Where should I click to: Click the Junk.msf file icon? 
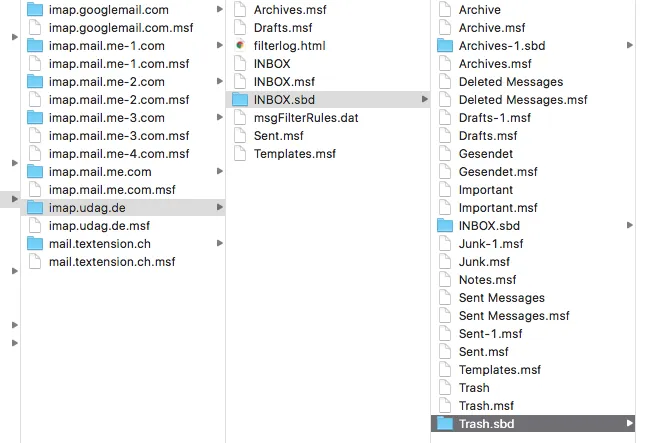445,262
